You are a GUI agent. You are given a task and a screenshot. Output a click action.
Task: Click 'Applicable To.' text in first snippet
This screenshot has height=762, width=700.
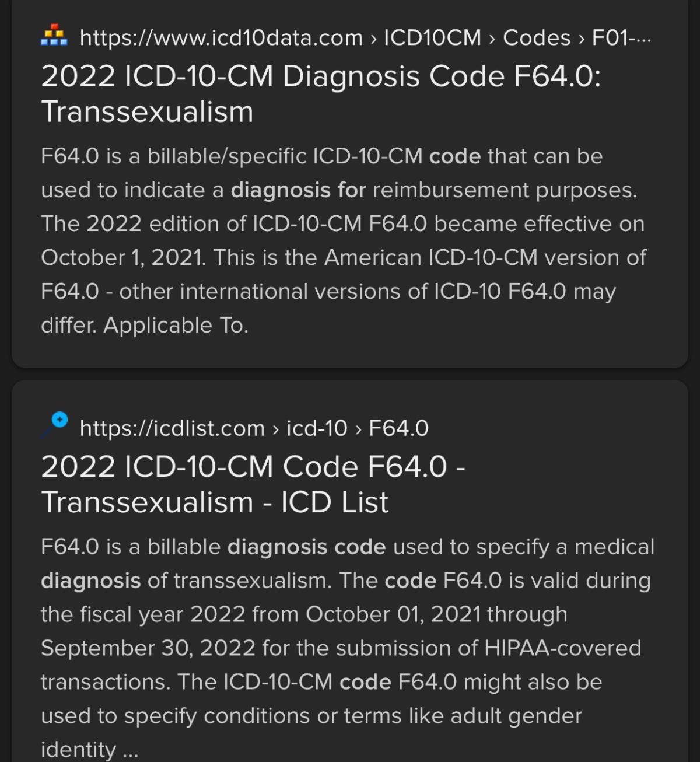176,326
